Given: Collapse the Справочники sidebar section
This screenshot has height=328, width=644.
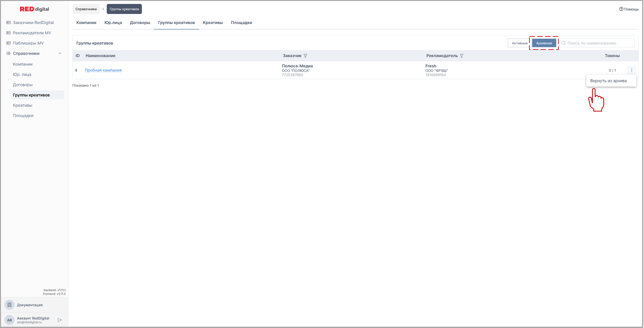Looking at the screenshot, I should [x=60, y=54].
